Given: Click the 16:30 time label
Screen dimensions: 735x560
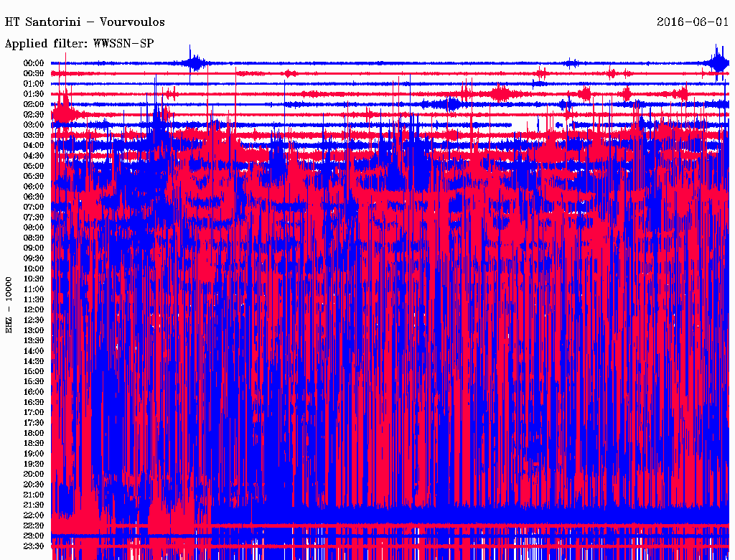Looking at the screenshot, I should tap(34, 402).
